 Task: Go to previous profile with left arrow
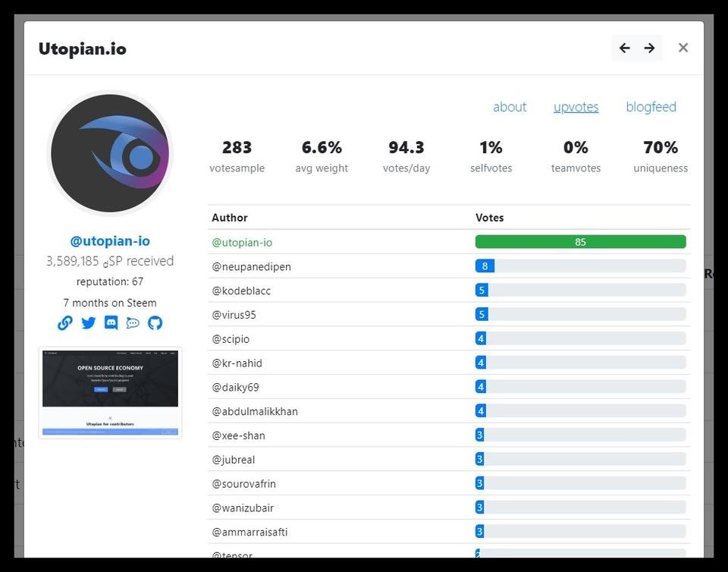pyautogui.click(x=624, y=48)
